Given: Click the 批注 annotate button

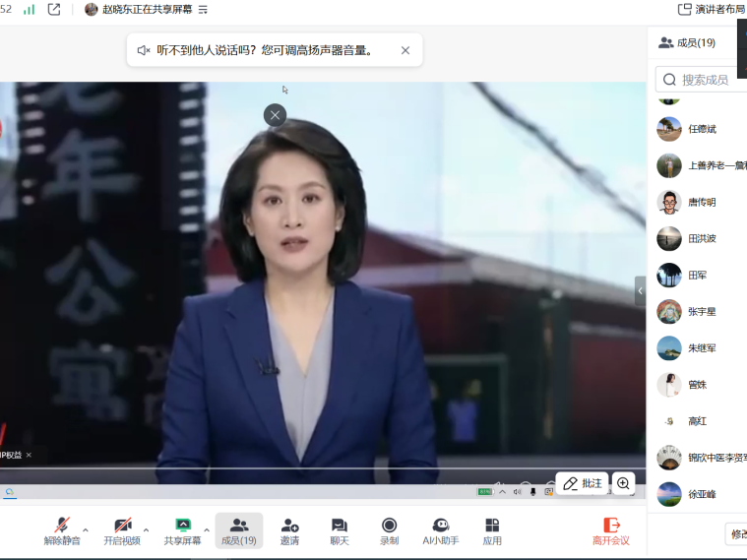Looking at the screenshot, I should pos(583,484).
